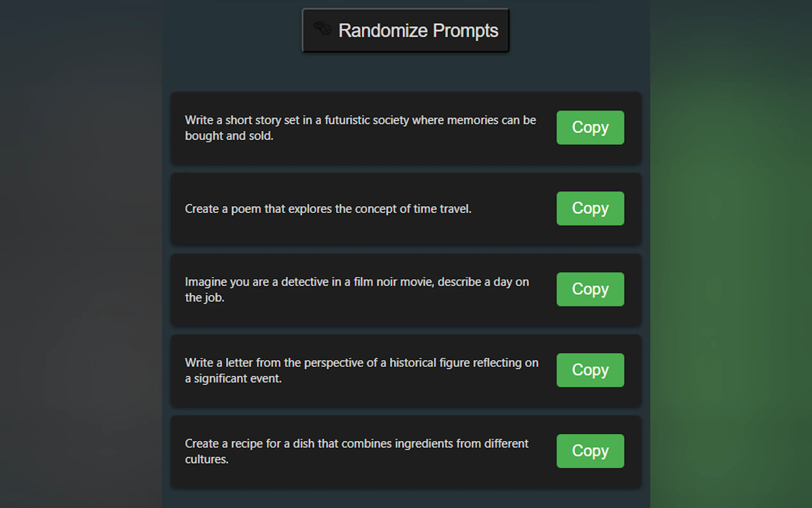Image resolution: width=812 pixels, height=508 pixels.
Task: Copy the time travel poem prompt
Action: (x=590, y=208)
